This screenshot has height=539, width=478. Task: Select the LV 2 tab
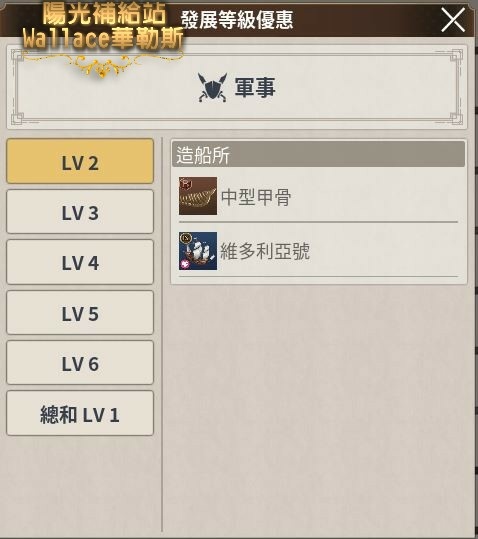pyautogui.click(x=80, y=161)
